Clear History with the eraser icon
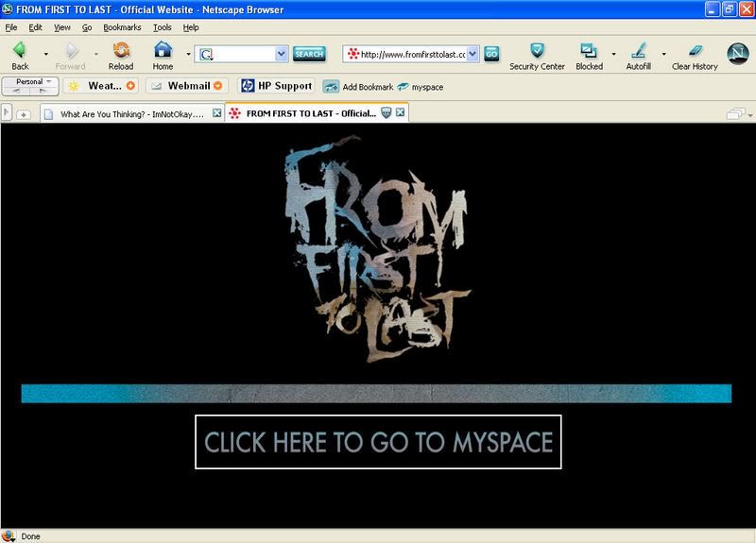The width and height of the screenshot is (756, 543). pyautogui.click(x=695, y=53)
